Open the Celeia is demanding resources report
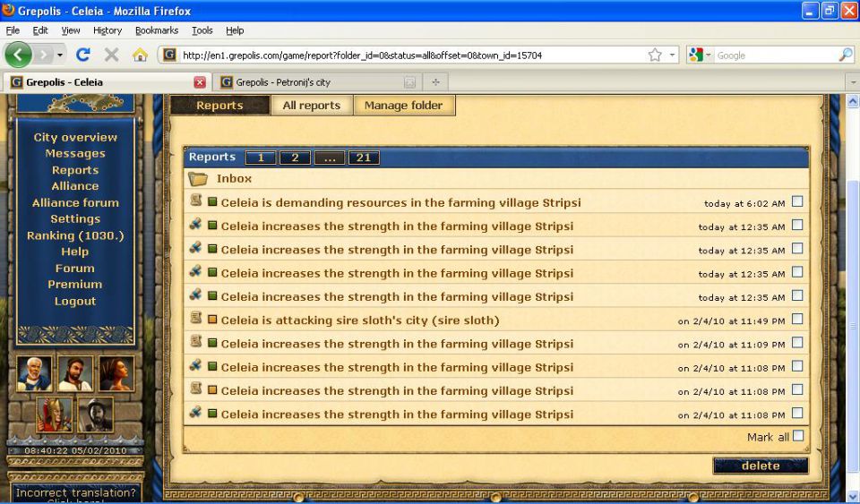 tap(401, 202)
